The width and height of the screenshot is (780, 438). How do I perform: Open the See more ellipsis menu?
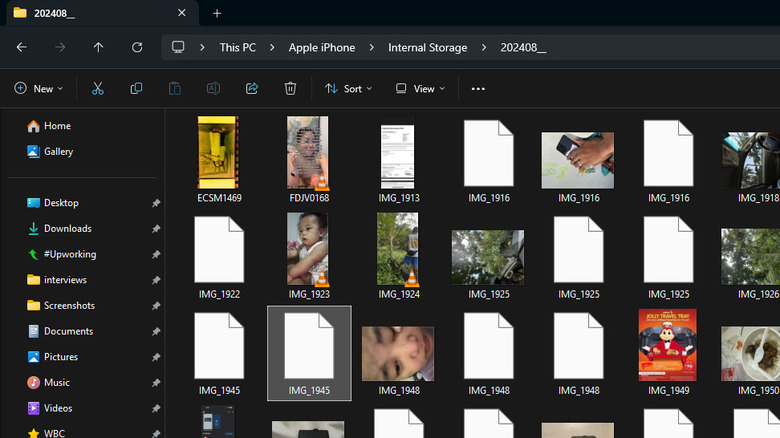[478, 88]
